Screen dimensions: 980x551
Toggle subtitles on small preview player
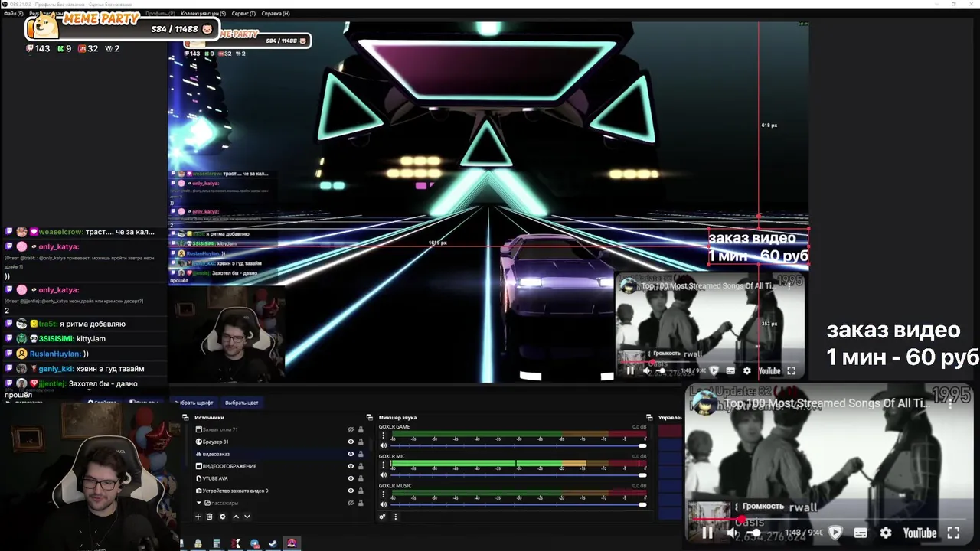click(730, 371)
